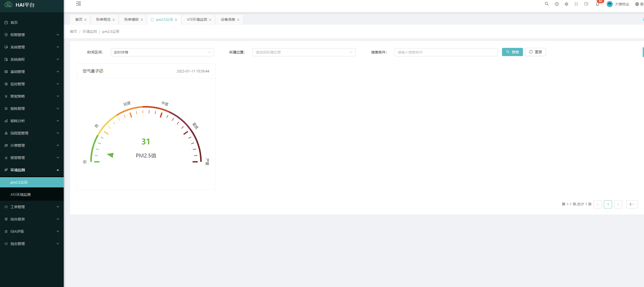Image resolution: width=644 pixels, height=287 pixels.
Task: Switch to the 账单概览 tab
Action: pyautogui.click(x=103, y=19)
